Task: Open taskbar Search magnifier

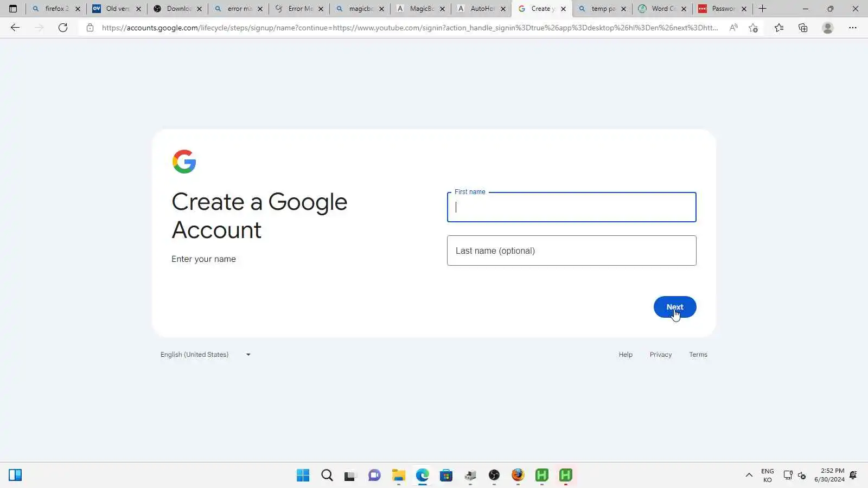Action: (327, 476)
